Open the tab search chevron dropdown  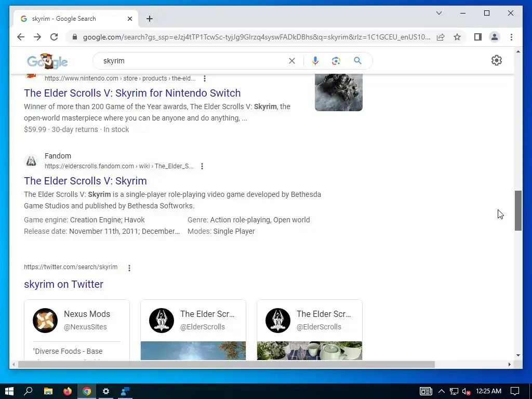coord(438,13)
